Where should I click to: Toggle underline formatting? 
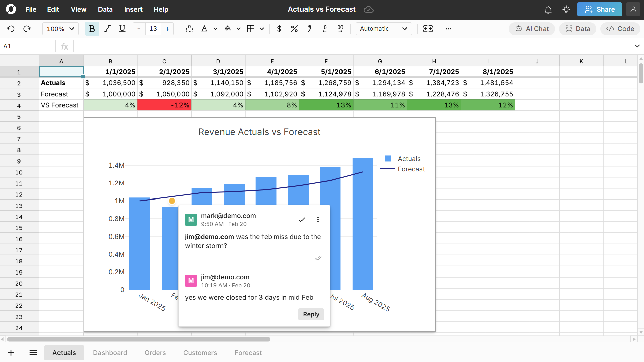tap(122, 29)
